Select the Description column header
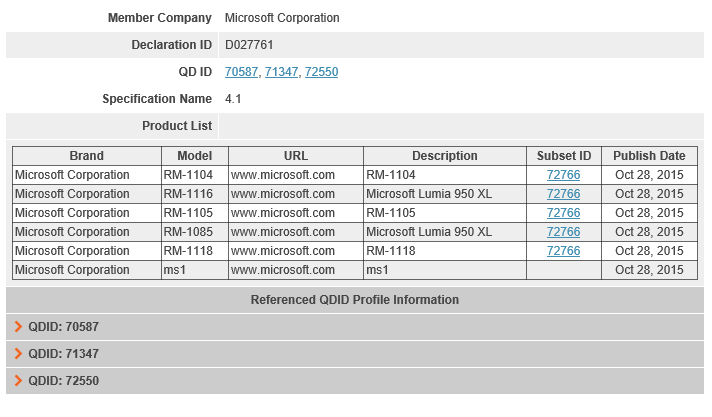The width and height of the screenshot is (712, 417). 445,156
